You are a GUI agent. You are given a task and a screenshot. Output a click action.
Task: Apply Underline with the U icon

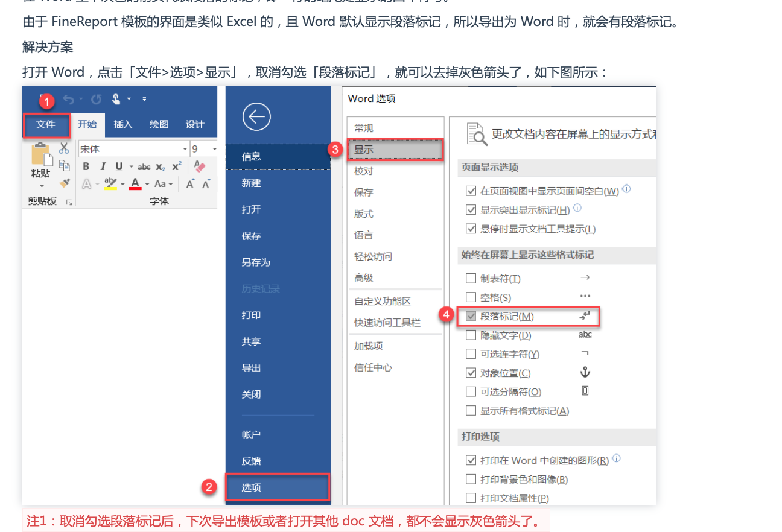[x=119, y=167]
